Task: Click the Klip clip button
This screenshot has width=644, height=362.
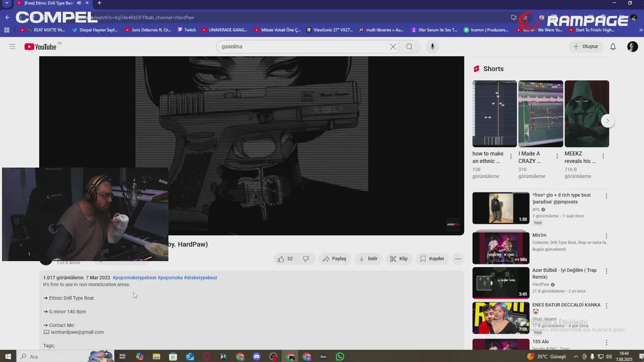Action: click(399, 259)
